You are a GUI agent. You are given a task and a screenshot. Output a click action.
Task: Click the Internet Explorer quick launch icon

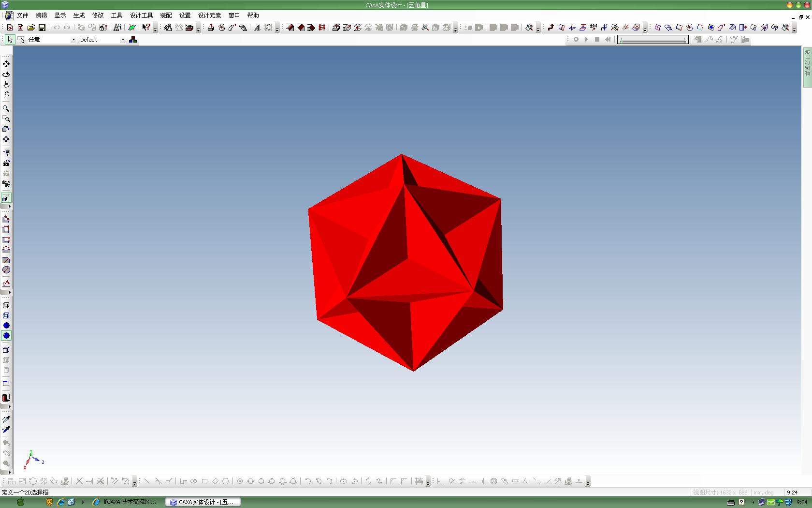pyautogui.click(x=60, y=502)
